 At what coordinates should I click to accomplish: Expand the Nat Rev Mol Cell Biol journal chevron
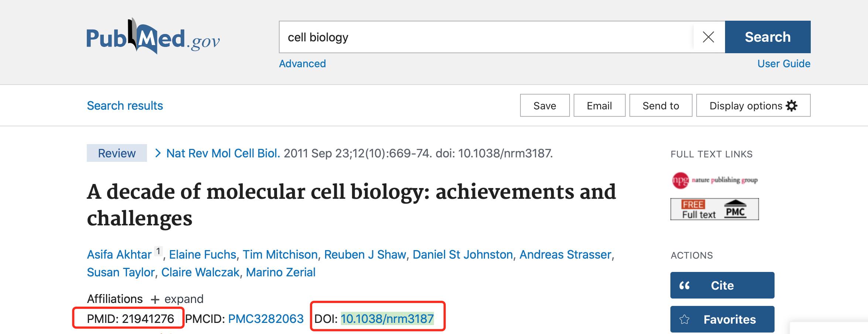[158, 153]
